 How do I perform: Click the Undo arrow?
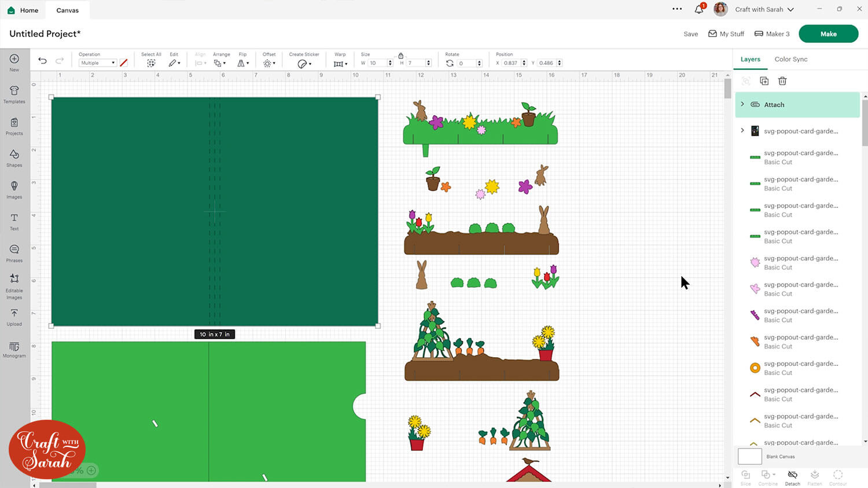[42, 61]
